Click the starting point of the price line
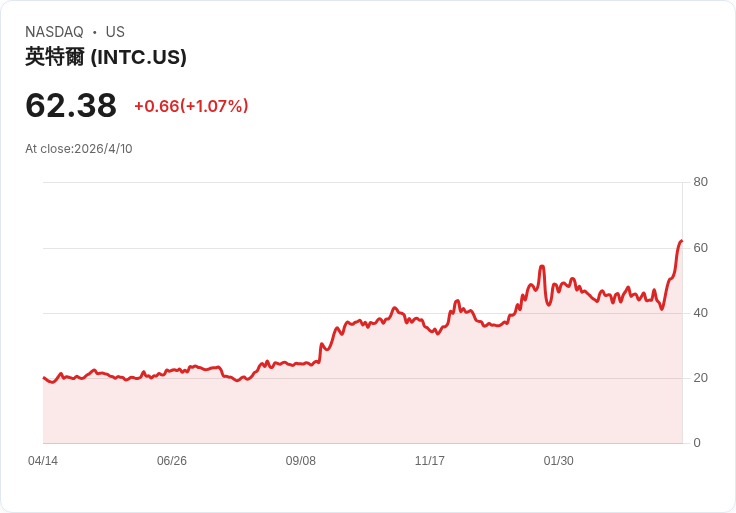This screenshot has width=736, height=513. coord(43,378)
